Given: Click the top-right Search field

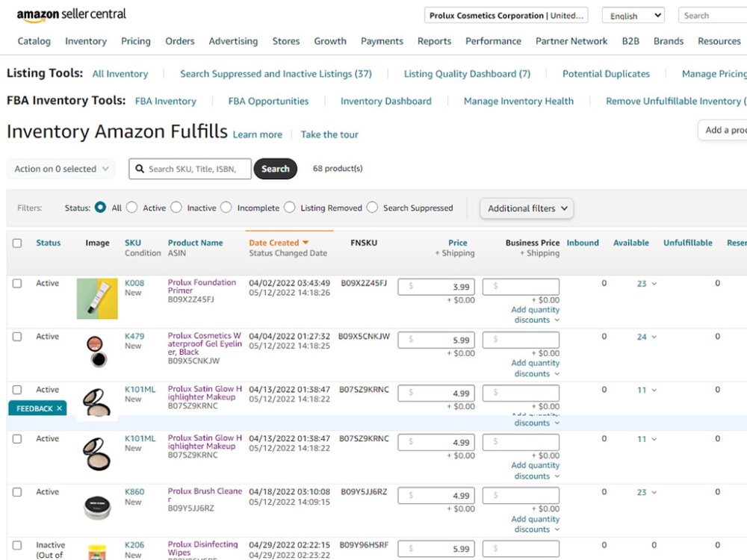Looking at the screenshot, I should point(713,15).
